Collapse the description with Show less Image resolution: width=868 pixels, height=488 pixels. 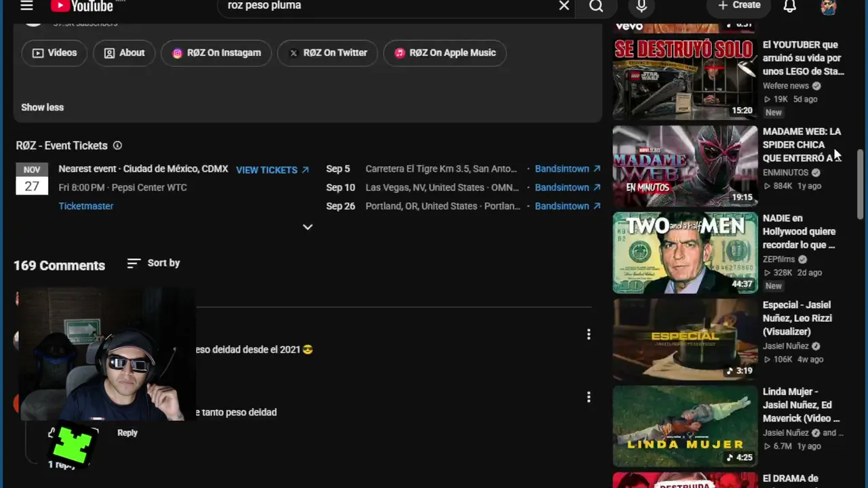tap(42, 107)
